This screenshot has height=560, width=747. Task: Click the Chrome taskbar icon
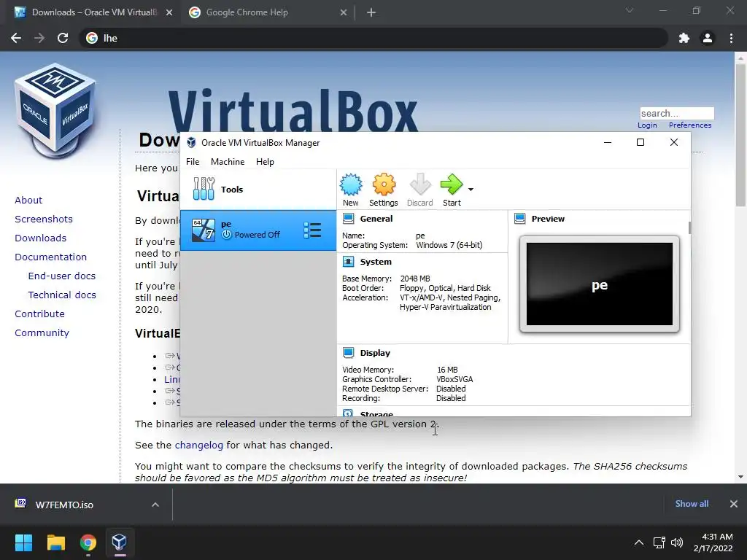(x=88, y=542)
